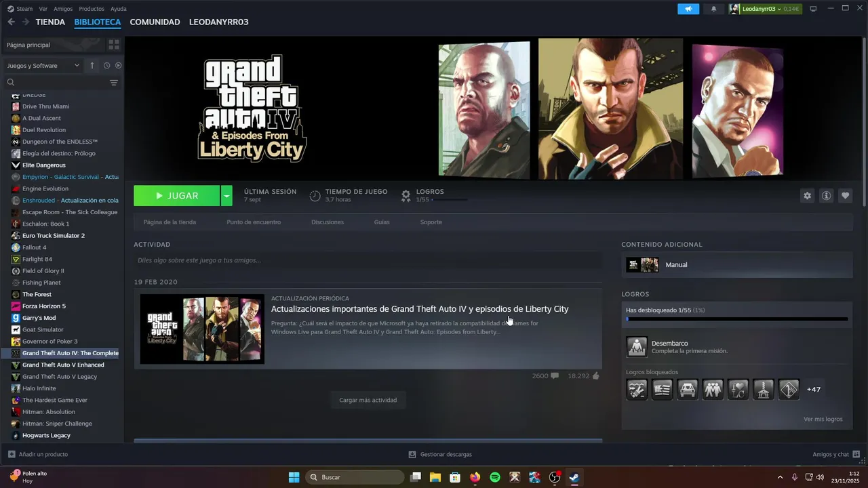868x488 pixels.
Task: Select the car locked achievement icon
Action: 688,389
